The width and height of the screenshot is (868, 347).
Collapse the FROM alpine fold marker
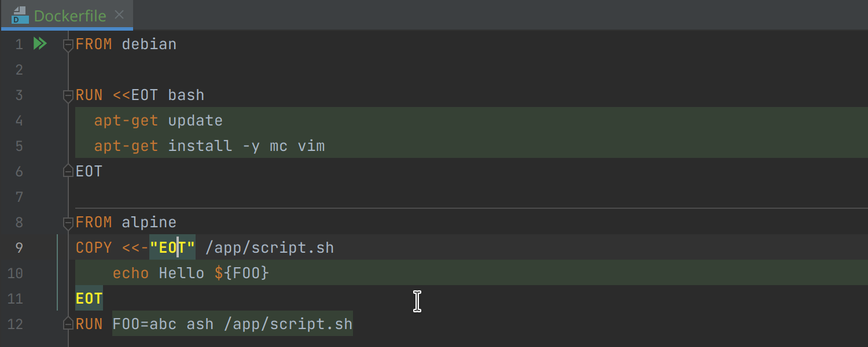[x=68, y=222]
